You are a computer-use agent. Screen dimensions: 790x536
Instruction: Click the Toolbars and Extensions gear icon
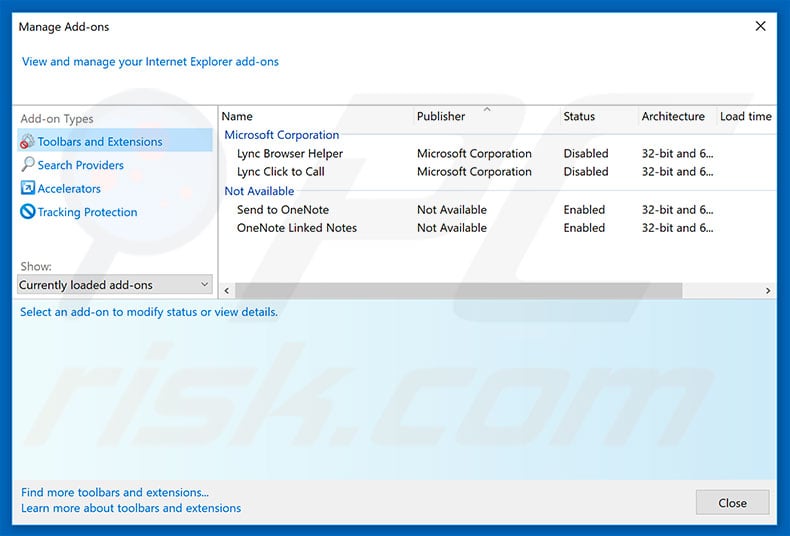(x=27, y=142)
